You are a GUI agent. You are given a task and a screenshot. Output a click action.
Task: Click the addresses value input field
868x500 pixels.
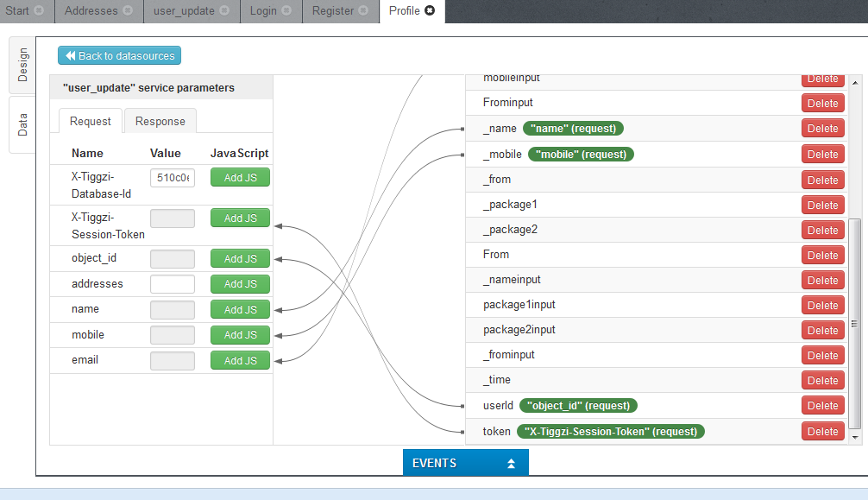click(x=173, y=284)
